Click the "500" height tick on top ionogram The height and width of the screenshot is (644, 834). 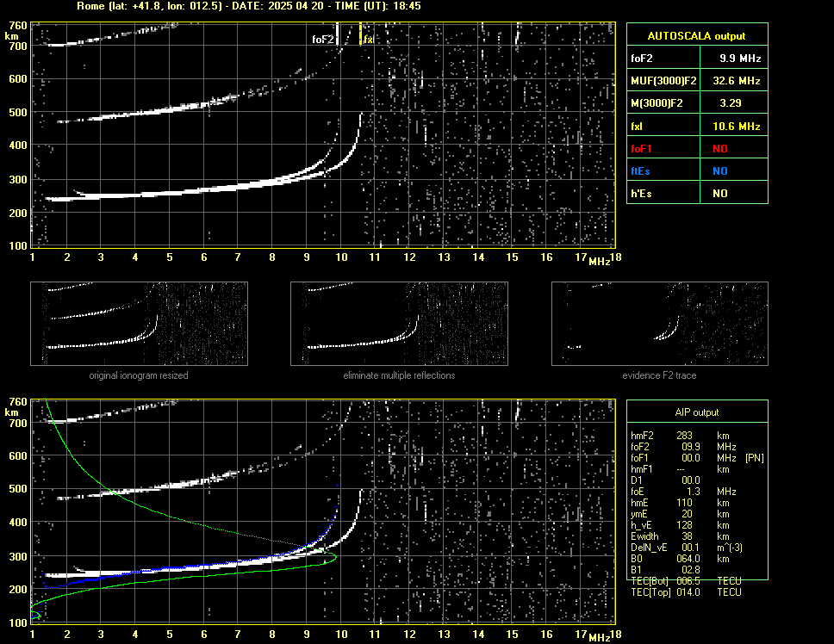tap(17, 112)
